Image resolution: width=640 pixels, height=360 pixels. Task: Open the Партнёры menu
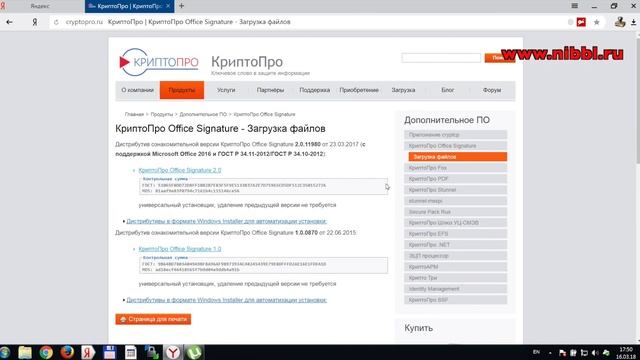[270, 90]
